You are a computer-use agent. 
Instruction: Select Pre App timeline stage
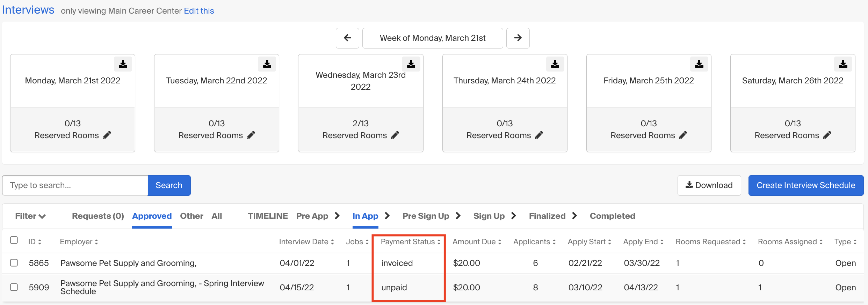click(312, 216)
